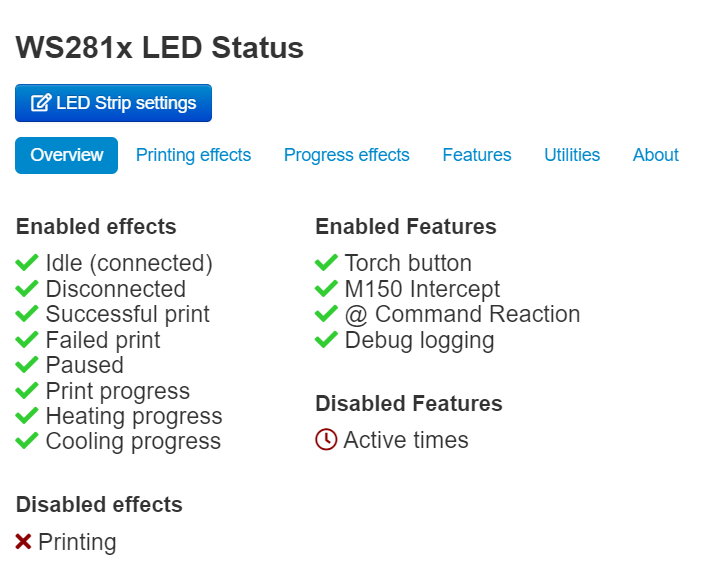Open the Utilities tab
Image resolution: width=705 pixels, height=580 pixels.
pos(572,155)
